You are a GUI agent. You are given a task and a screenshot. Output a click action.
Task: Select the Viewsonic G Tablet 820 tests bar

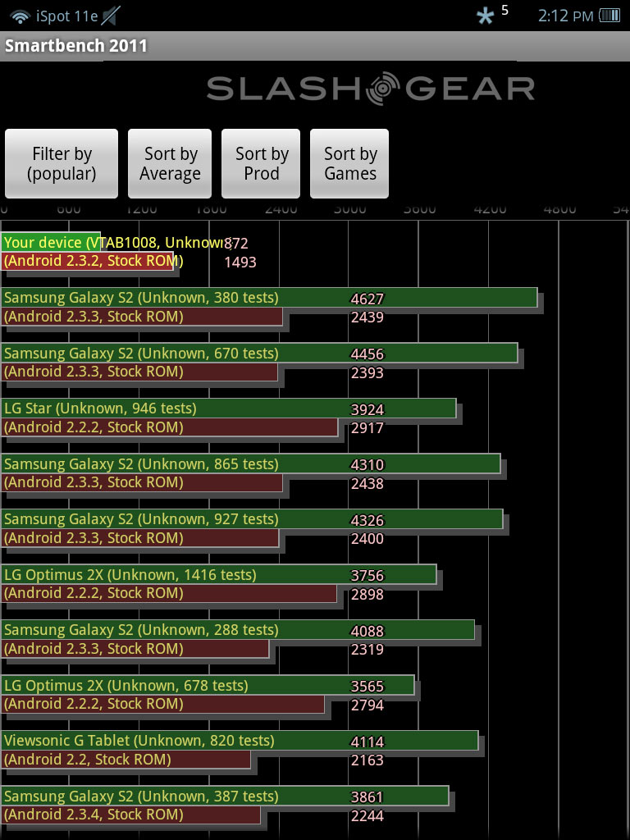[x=239, y=741]
